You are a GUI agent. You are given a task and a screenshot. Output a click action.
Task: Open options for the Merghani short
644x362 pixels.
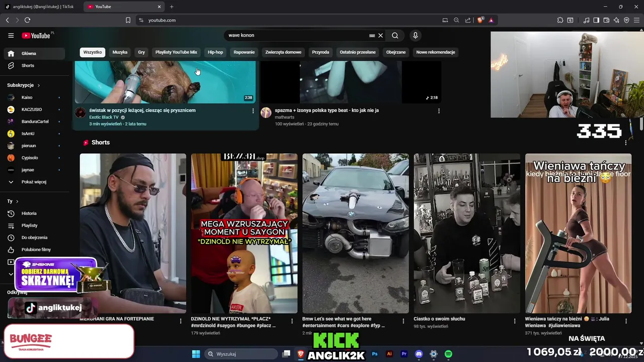[x=181, y=321]
